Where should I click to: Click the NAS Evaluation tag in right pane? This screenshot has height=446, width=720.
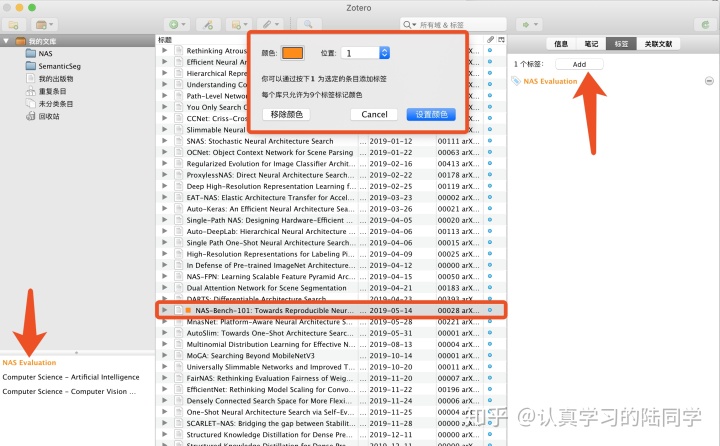pyautogui.click(x=550, y=81)
